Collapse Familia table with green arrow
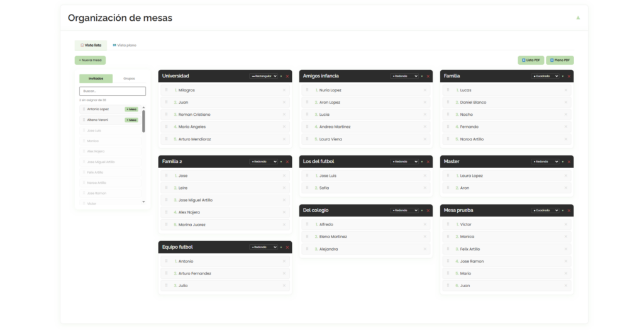This screenshot has width=644, height=330. [563, 76]
